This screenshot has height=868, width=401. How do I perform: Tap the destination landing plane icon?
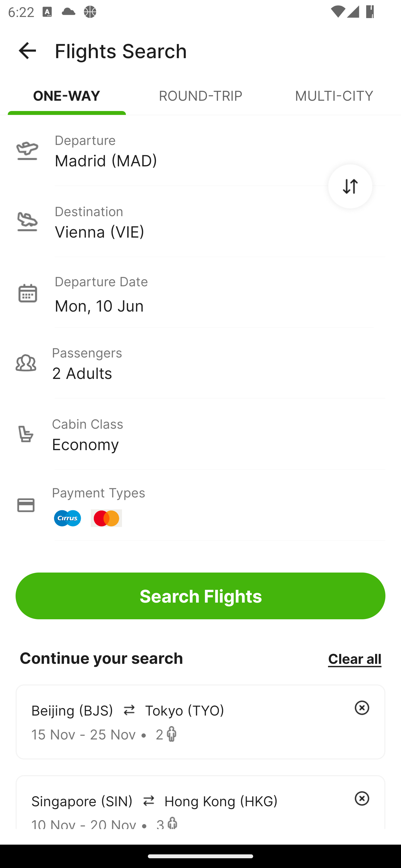pos(27,221)
